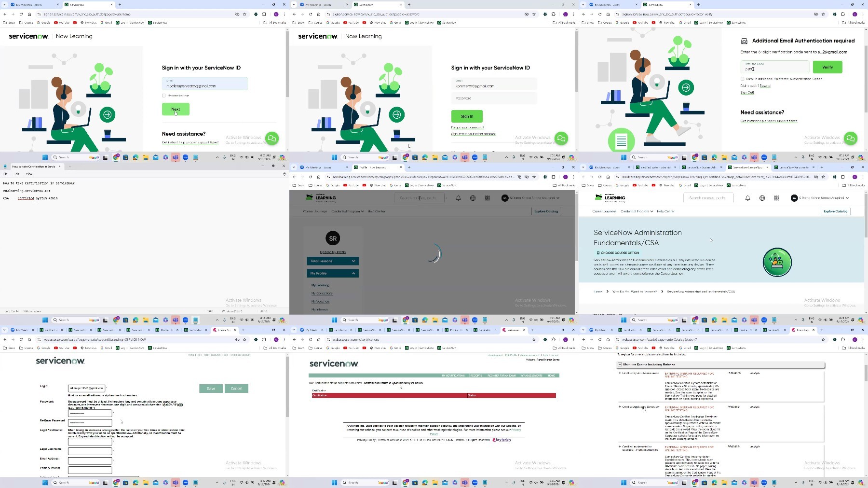Viewport: 868px width, 488px height.
Task: Click the Forgot your password link
Action: coord(468,127)
